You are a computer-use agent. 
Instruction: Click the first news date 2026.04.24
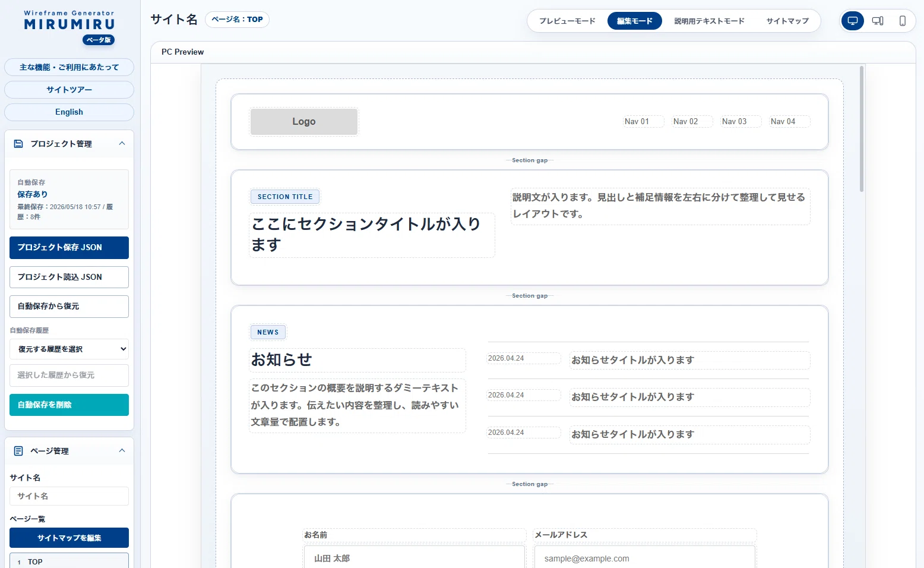pyautogui.click(x=524, y=358)
